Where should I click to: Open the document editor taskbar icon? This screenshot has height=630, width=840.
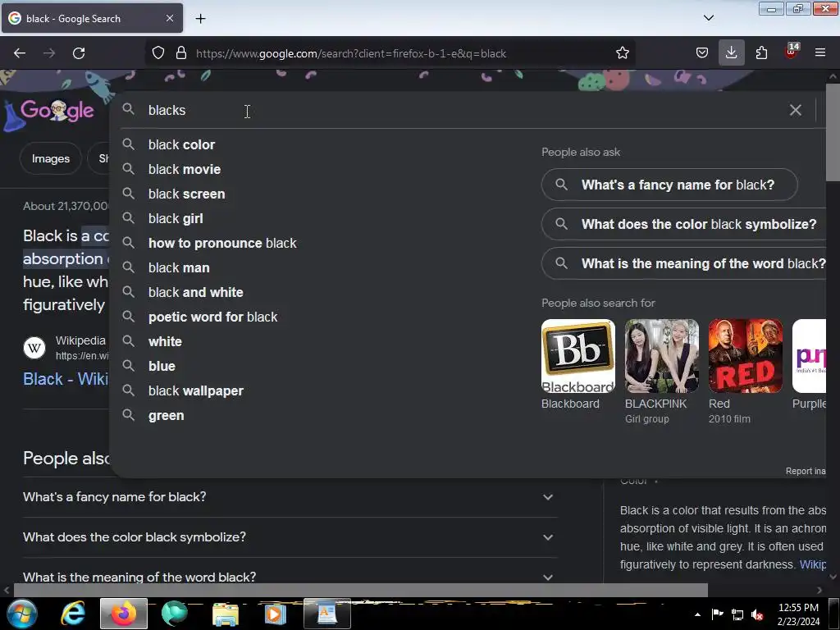click(326, 614)
